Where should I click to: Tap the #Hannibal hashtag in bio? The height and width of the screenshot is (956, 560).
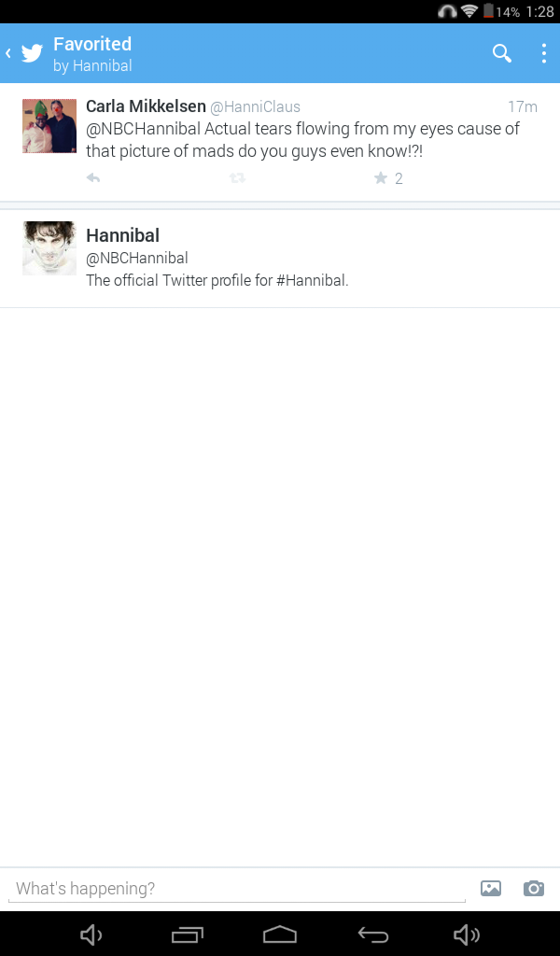click(x=312, y=280)
